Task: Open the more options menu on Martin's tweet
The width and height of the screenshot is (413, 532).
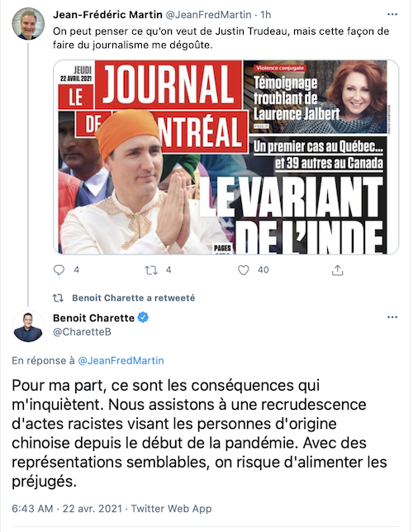Action: (x=392, y=14)
